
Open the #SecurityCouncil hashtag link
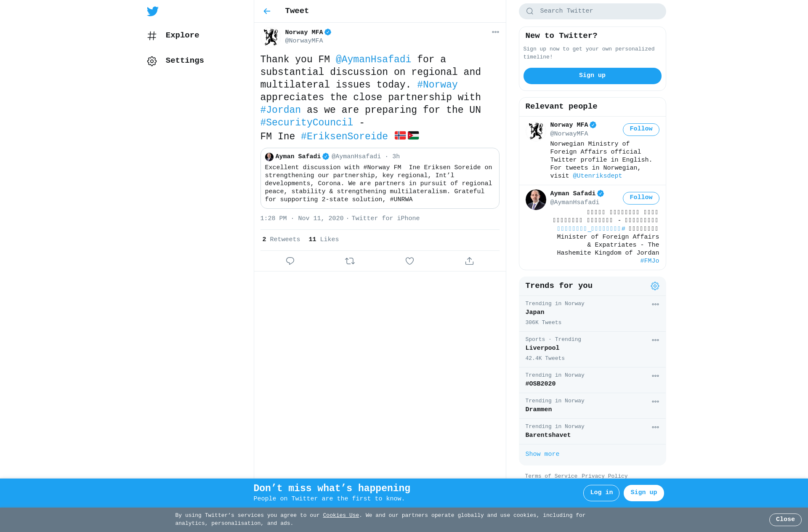pyautogui.click(x=306, y=122)
